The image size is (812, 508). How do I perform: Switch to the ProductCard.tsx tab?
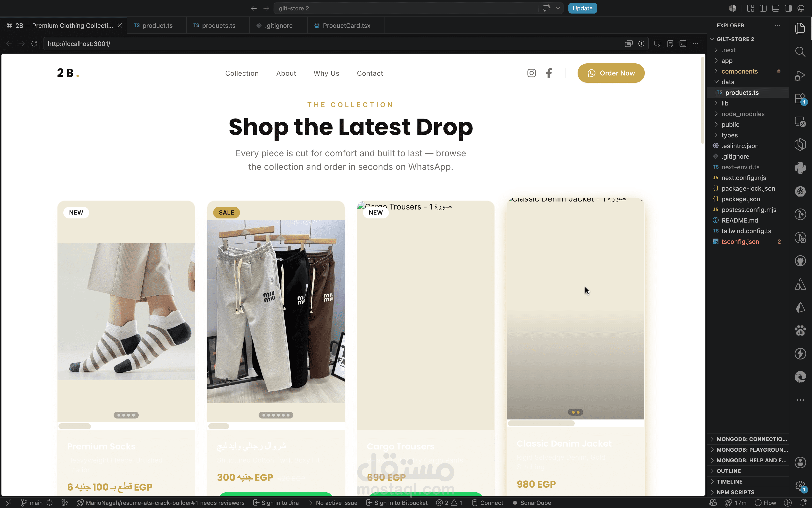[346, 26]
